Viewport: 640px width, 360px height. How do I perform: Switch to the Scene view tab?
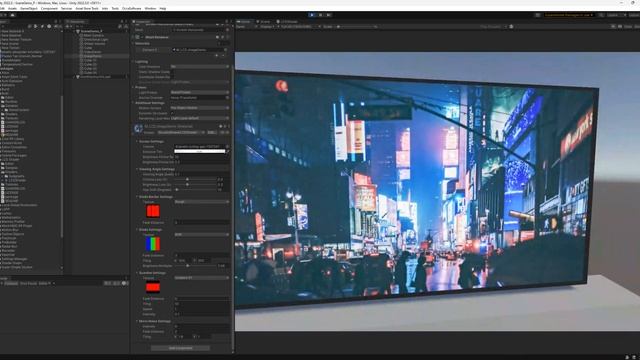[x=264, y=22]
